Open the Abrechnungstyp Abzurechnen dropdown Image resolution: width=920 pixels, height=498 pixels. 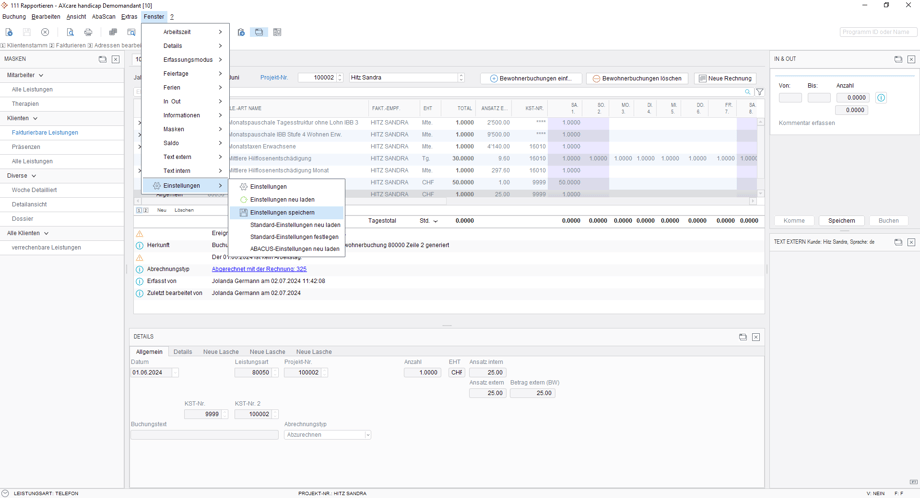[368, 435]
